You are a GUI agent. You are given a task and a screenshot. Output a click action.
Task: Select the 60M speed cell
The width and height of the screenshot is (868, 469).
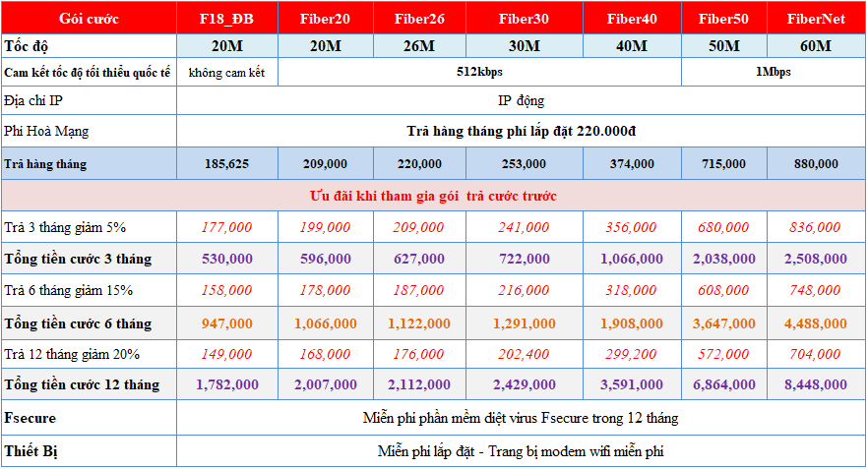click(x=816, y=46)
